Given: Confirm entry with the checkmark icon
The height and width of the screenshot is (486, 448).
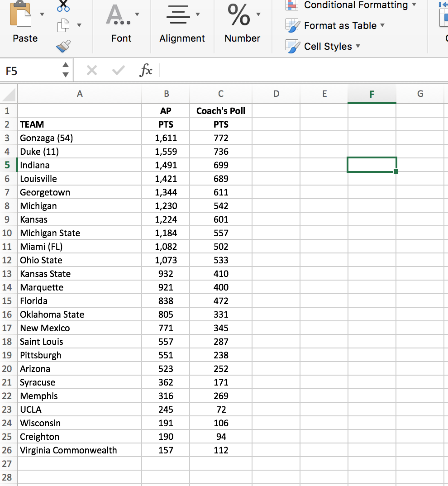Looking at the screenshot, I should pyautogui.click(x=119, y=70).
